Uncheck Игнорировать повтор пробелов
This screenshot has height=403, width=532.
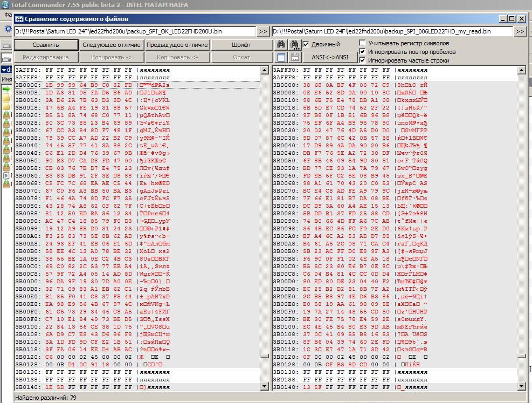[x=363, y=52]
